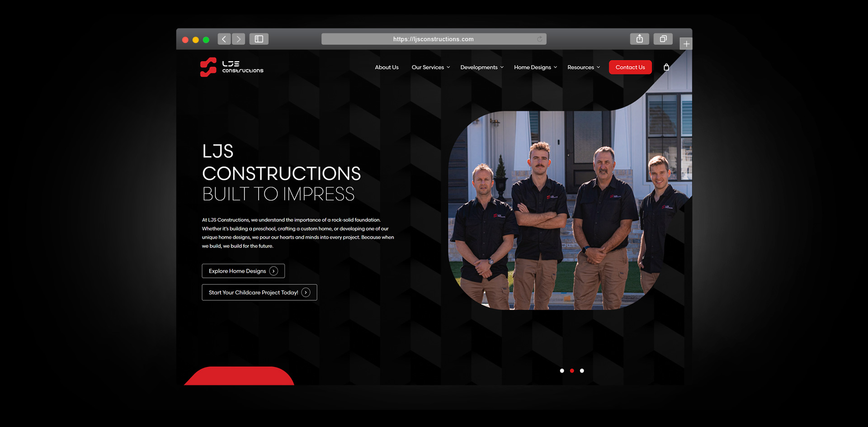Screen dimensions: 868x427
Task: Click the browser back arrow
Action: [224, 39]
